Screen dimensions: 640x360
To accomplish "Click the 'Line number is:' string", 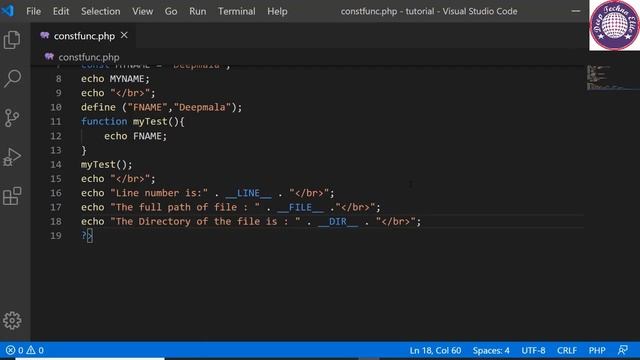I will [x=159, y=193].
